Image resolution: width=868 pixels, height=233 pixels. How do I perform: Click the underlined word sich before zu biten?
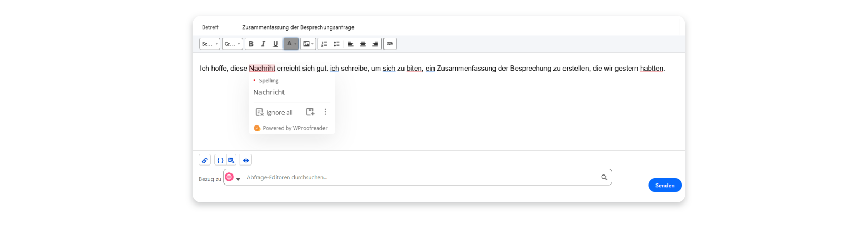pyautogui.click(x=389, y=69)
